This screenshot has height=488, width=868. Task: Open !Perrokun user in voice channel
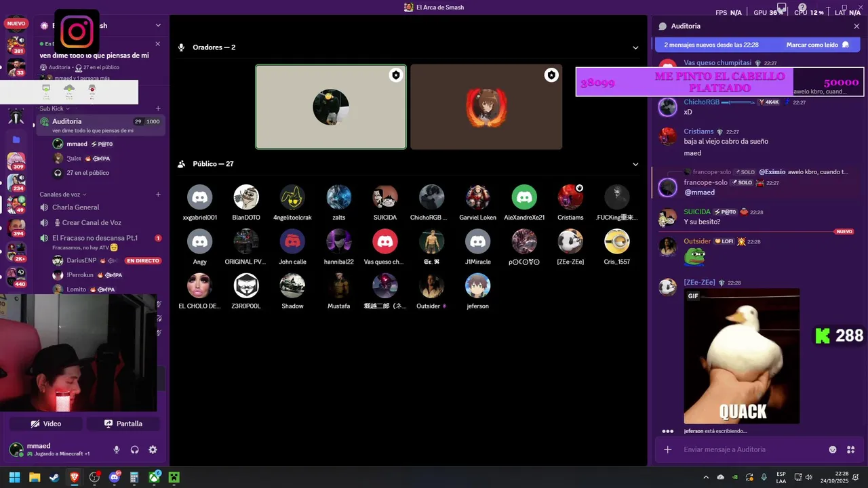[x=80, y=275]
